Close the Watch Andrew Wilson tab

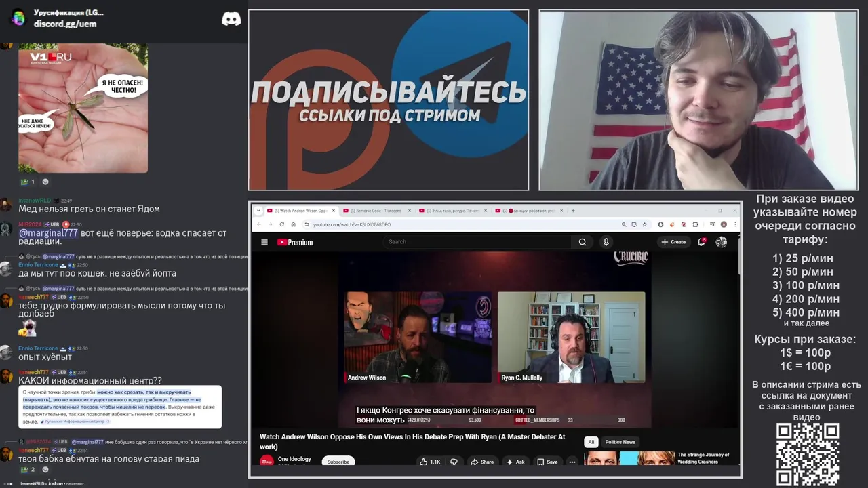point(334,211)
